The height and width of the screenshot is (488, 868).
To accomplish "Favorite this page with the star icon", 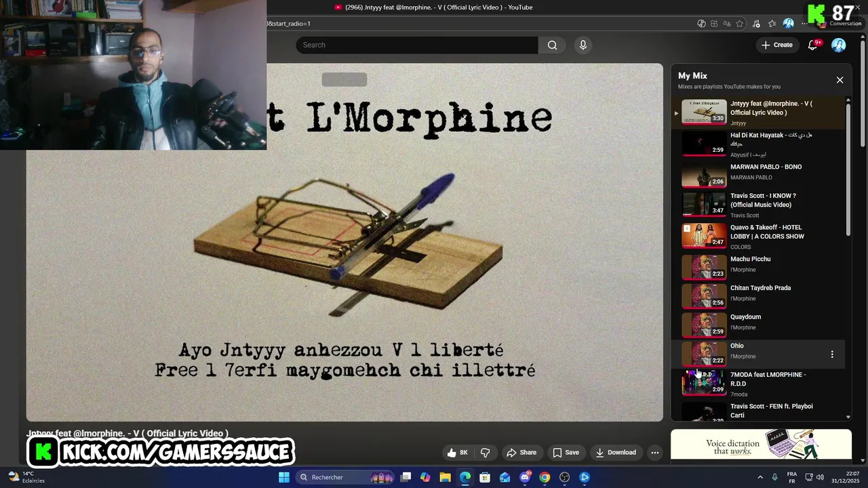I will 740,24.
